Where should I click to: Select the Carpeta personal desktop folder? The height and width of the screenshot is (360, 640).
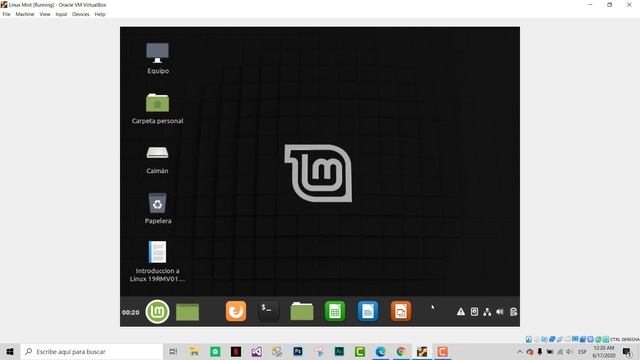pyautogui.click(x=158, y=108)
